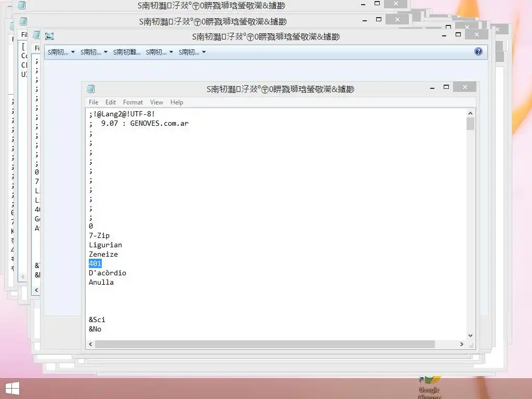Click the picture viewer window's title bar icon
532x399 pixels.
coord(49,36)
